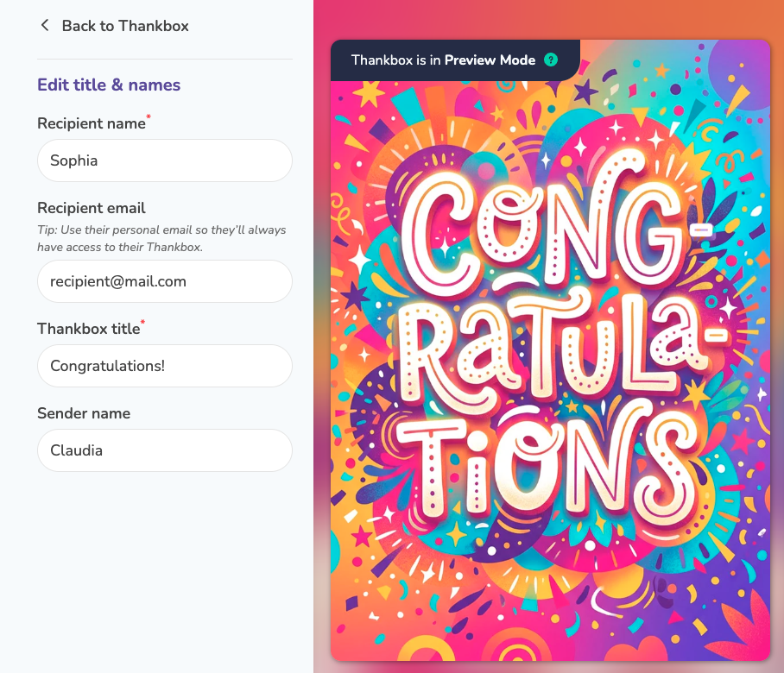Focus the Sender name field containing Claudia
This screenshot has width=784, height=673.
pyautogui.click(x=165, y=450)
